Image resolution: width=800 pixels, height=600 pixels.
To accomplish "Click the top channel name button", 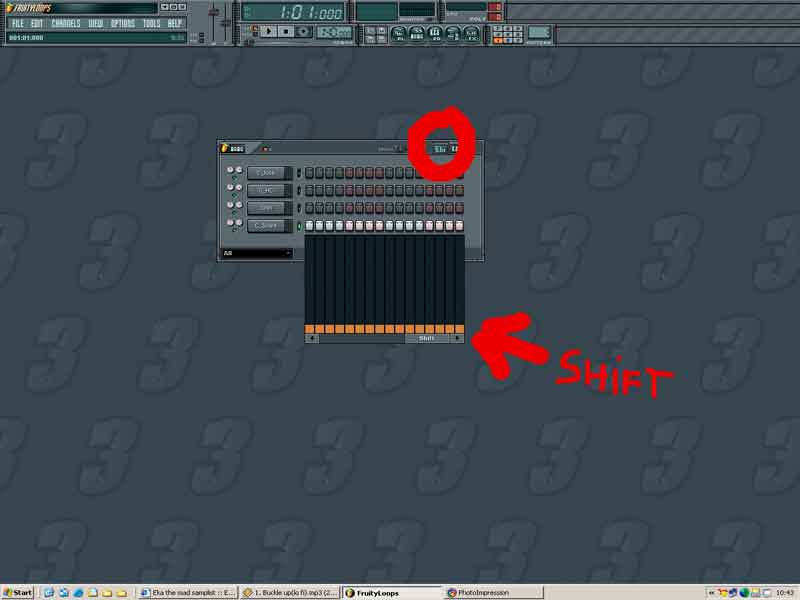I will 269,173.
